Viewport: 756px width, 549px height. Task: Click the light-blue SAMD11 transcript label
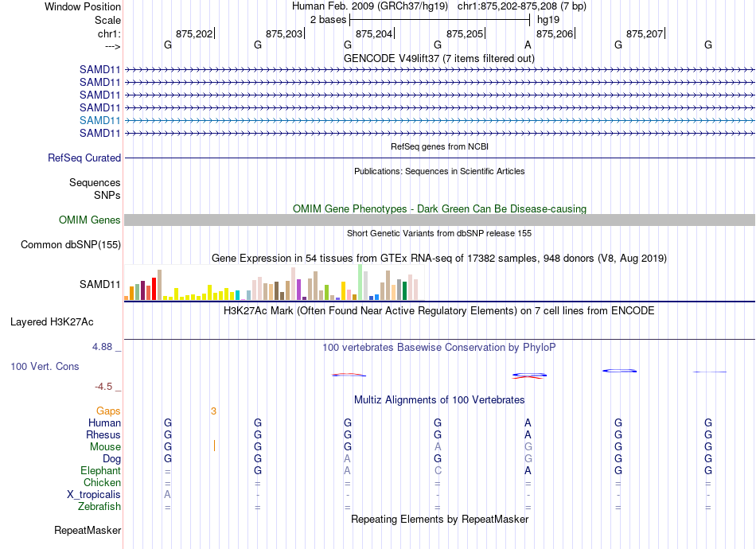coord(99,120)
